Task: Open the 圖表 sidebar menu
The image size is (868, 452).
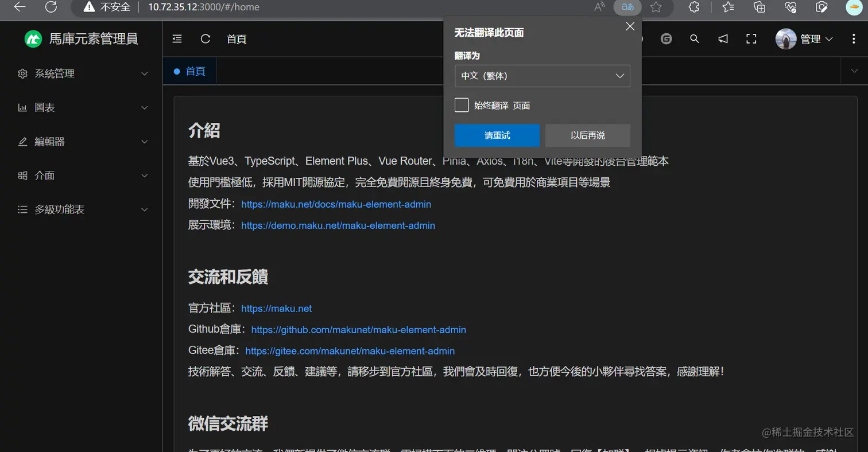Action: coord(82,107)
